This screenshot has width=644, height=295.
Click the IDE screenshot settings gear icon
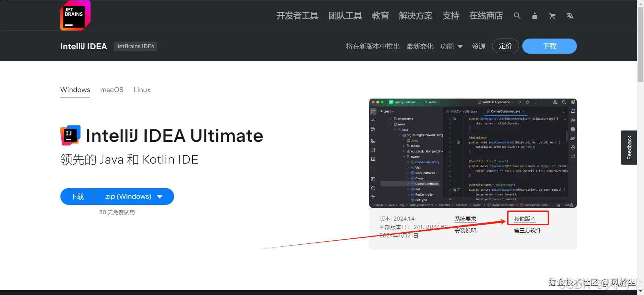pyautogui.click(x=573, y=102)
